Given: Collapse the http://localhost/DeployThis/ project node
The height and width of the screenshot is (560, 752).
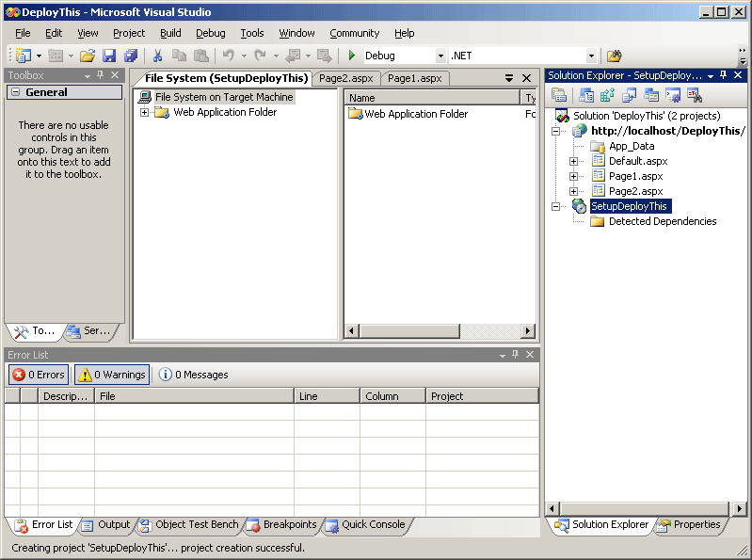Looking at the screenshot, I should 555,131.
